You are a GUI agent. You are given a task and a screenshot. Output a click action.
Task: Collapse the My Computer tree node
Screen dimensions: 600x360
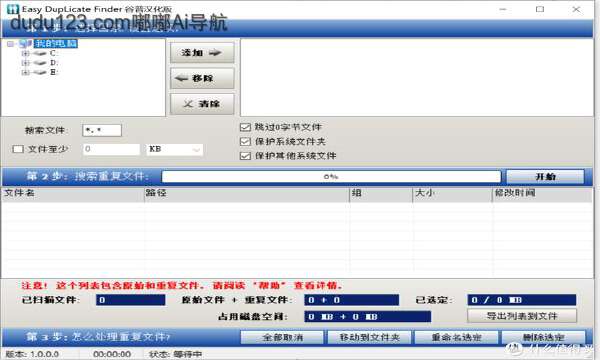point(11,44)
